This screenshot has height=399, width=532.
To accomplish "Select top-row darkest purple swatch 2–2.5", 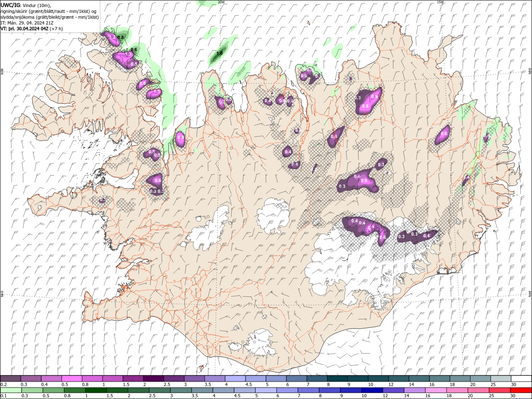I will click(153, 379).
